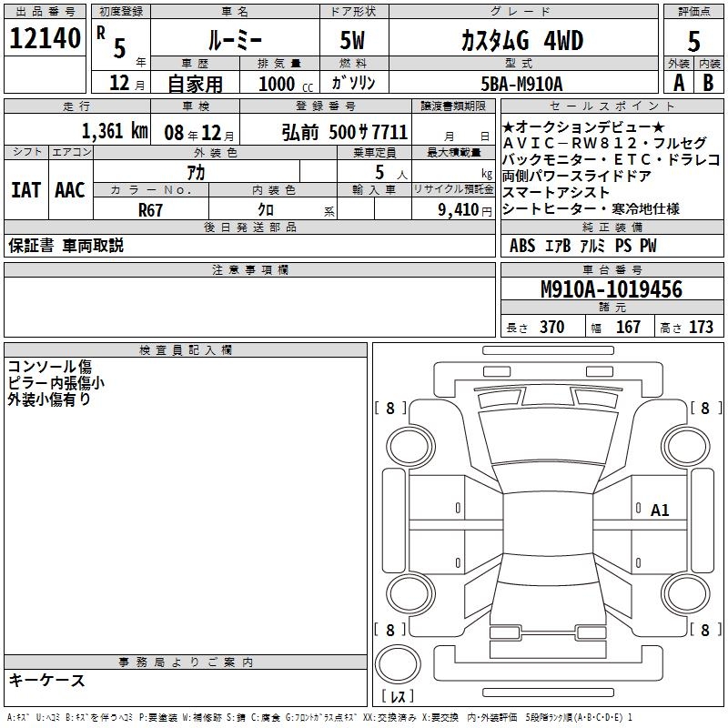The height and width of the screenshot is (728, 728).
Task: Click door type value 5W
Action: coord(353,40)
